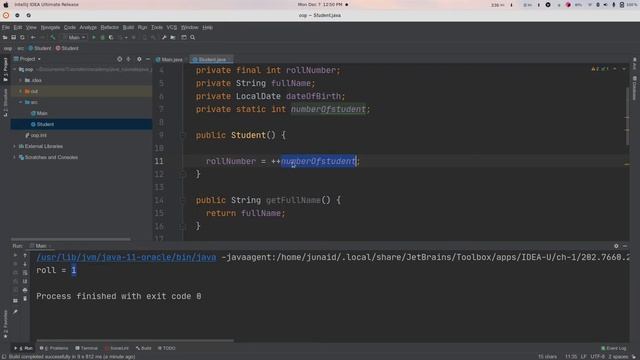Open the Build menu
The width and height of the screenshot is (640, 360).
point(128,27)
